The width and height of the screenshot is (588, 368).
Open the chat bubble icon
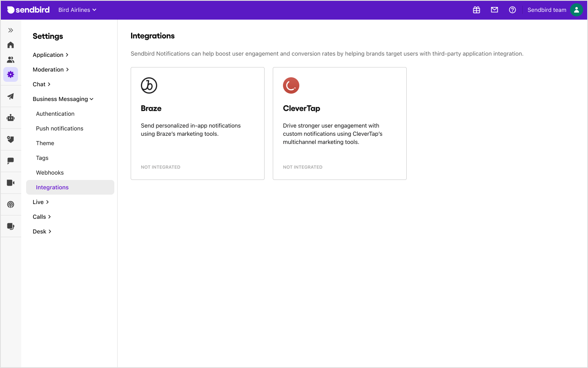(11, 161)
